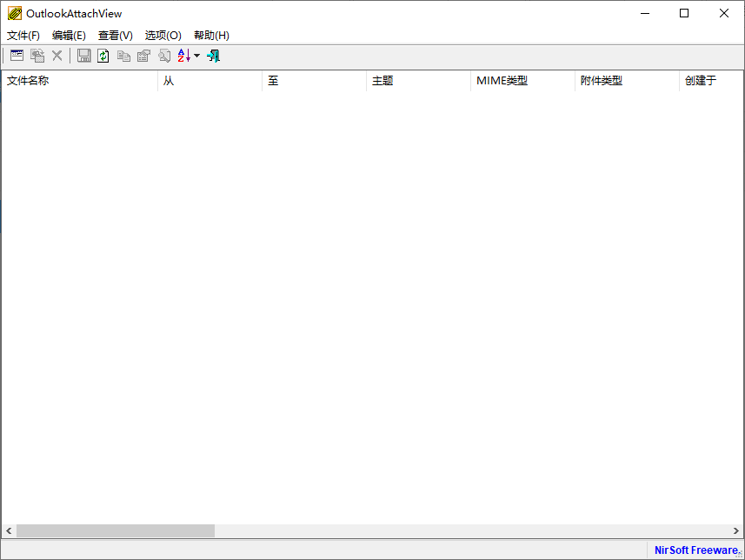Click the find magnifier icon
The image size is (745, 560).
pyautogui.click(x=164, y=56)
